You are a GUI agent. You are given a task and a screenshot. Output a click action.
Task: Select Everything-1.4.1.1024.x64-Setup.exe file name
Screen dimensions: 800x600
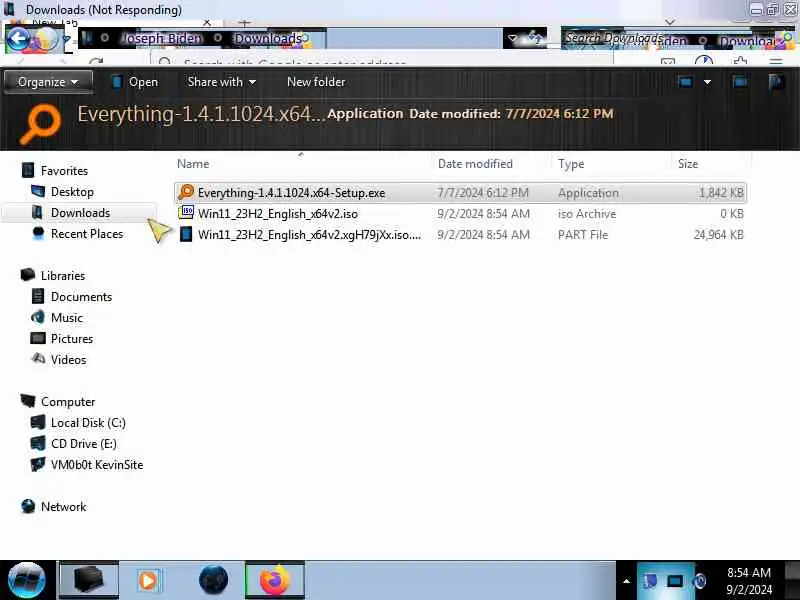(291, 193)
